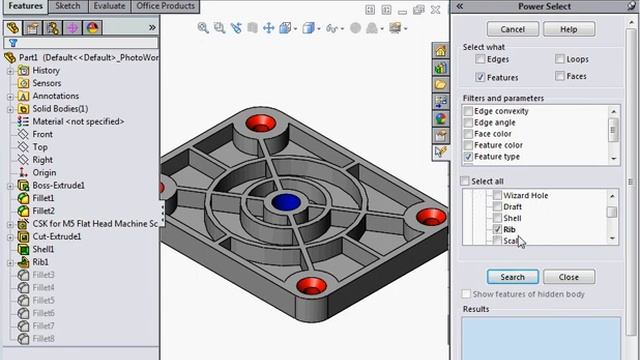The image size is (640, 360).
Task: Open the File Explorer folder task pane tab
Action: (440, 84)
